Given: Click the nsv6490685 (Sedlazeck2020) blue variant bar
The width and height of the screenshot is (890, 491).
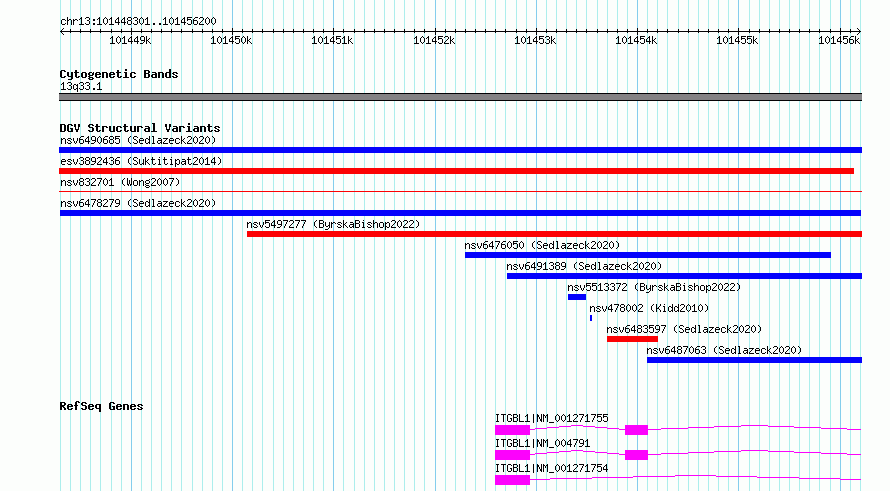Looking at the screenshot, I should (460, 150).
